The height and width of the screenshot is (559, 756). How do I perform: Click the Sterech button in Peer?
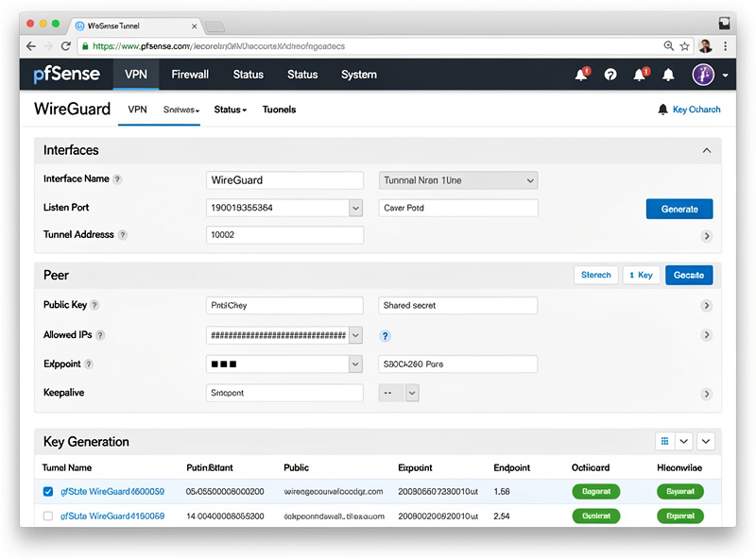click(596, 275)
